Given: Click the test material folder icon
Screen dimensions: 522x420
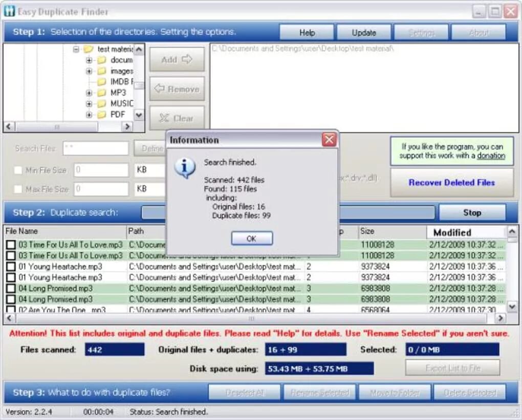Looking at the screenshot, I should [x=88, y=49].
